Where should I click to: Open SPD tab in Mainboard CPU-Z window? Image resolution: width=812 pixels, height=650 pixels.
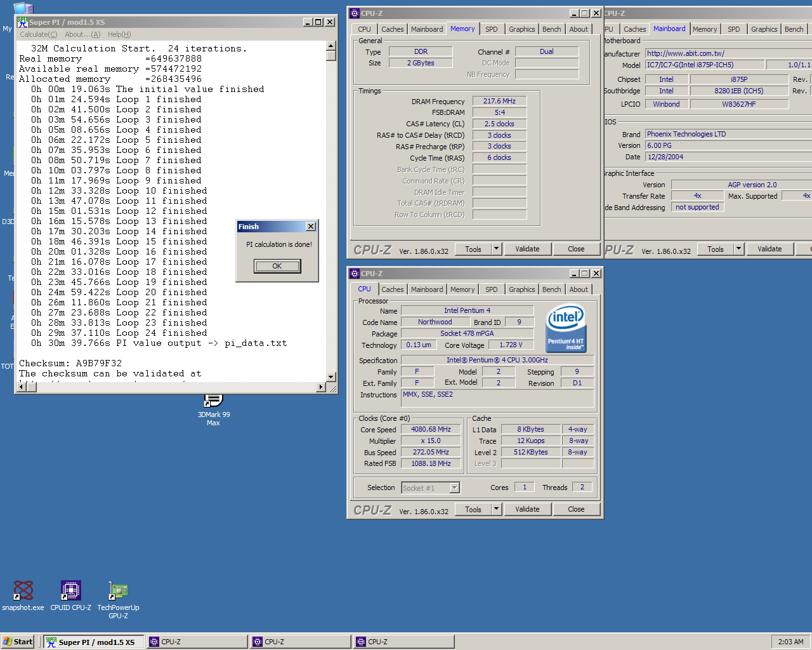click(734, 29)
